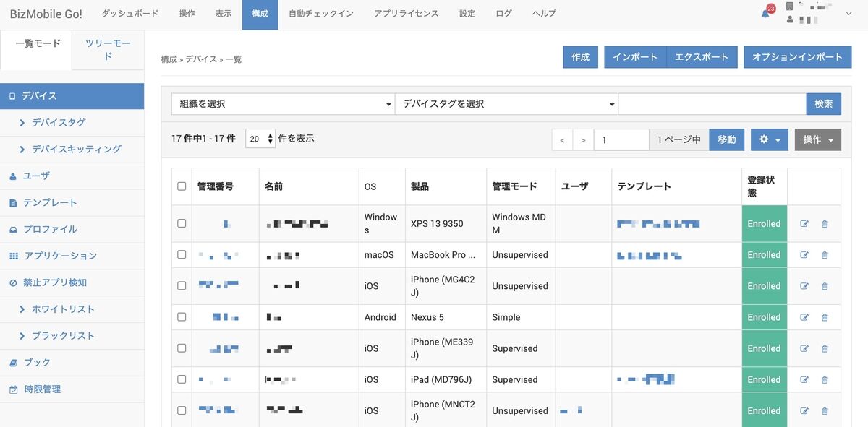Delete the iPhone (MG4C2J) device

(825, 286)
